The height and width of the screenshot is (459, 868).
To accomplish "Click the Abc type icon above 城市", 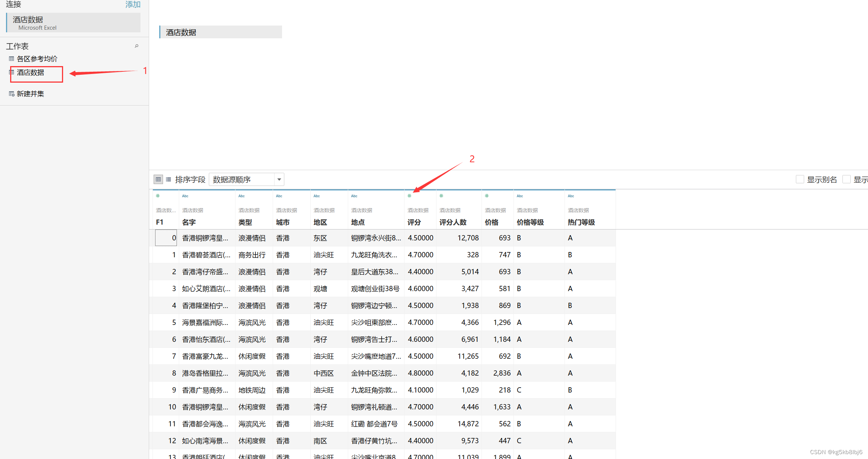I will coord(279,196).
